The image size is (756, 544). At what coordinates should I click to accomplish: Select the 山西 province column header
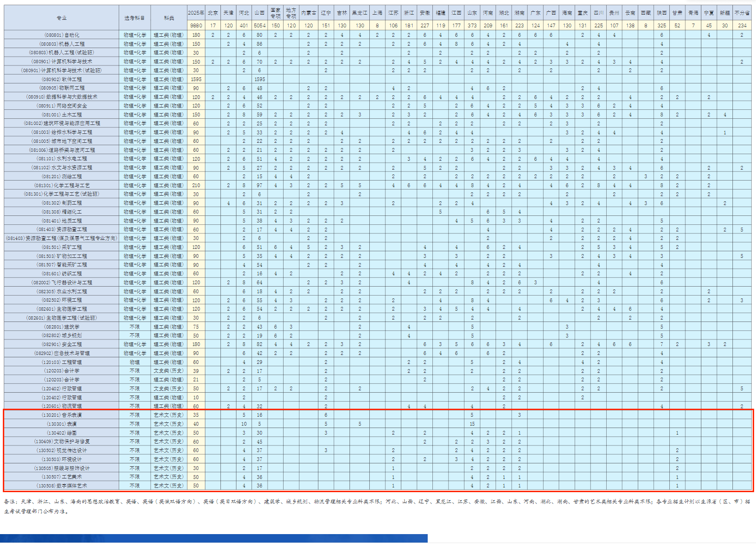[x=260, y=13]
